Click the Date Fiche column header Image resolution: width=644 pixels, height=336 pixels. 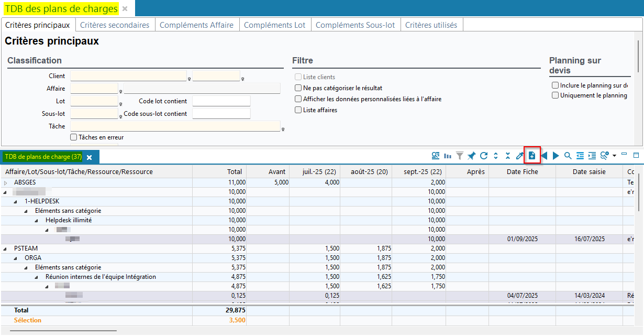click(522, 171)
